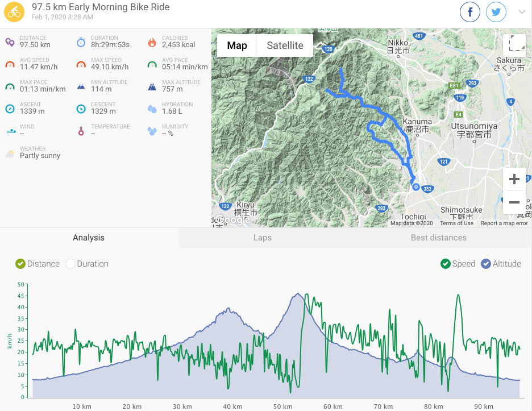The width and height of the screenshot is (532, 411).
Task: Select the Distance axis option
Action: (x=38, y=264)
